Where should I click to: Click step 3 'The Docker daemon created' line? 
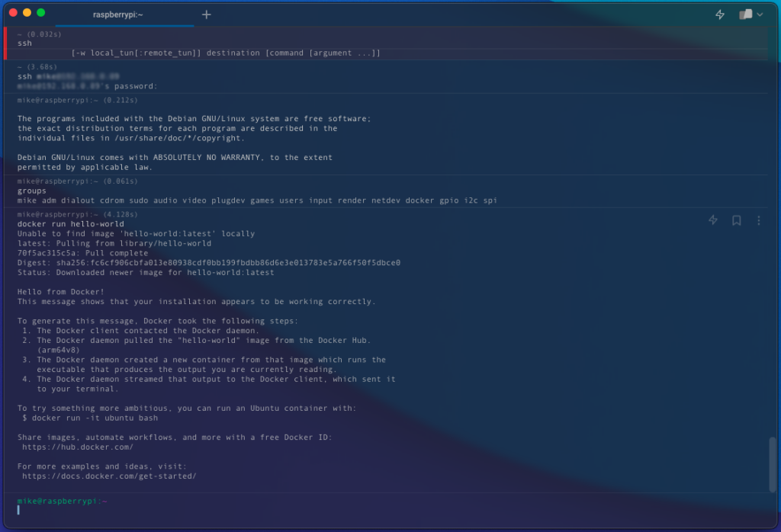coord(204,360)
